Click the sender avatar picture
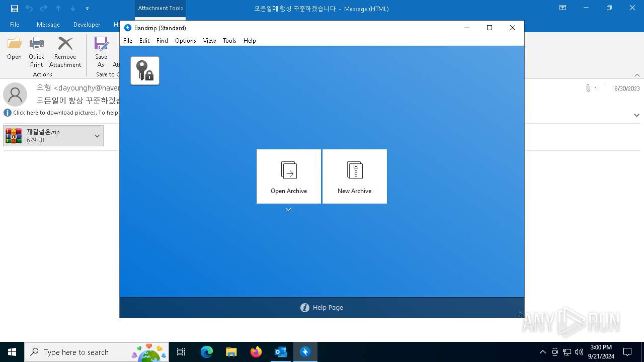The width and height of the screenshot is (644, 362). [15, 95]
